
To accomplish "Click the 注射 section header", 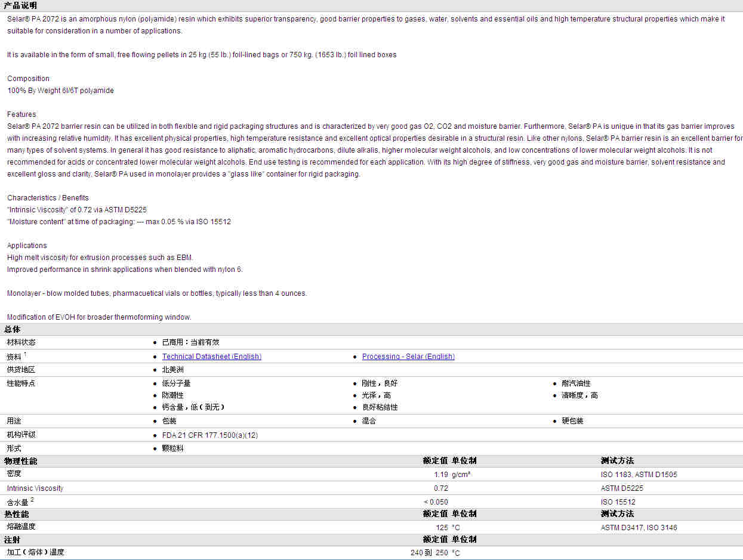I will 13,540.
